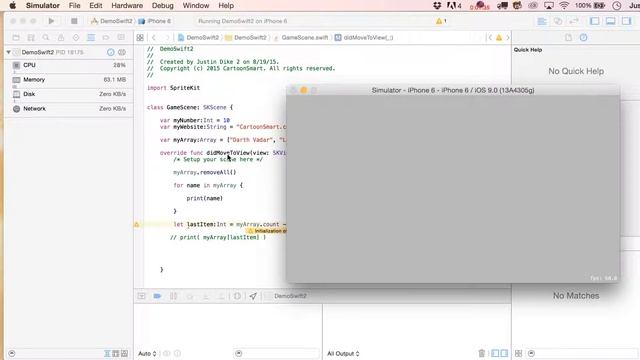Show the Test navigator

tap(76, 38)
